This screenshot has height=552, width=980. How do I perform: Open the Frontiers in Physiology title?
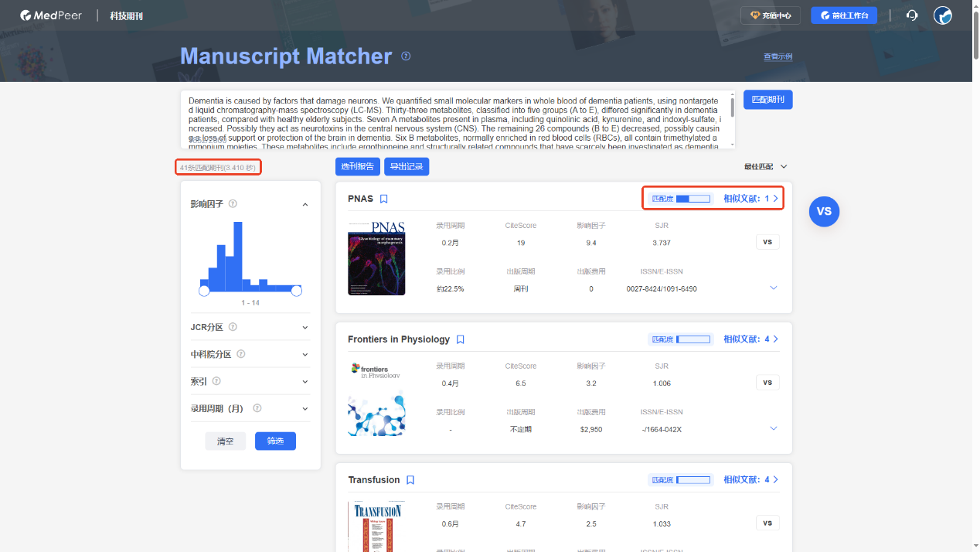[x=399, y=339]
